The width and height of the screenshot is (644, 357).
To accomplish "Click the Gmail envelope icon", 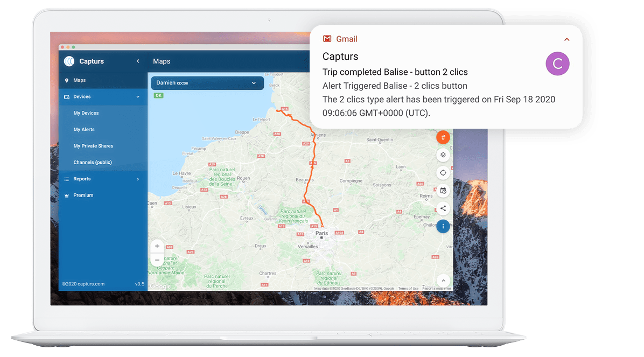I will [327, 39].
